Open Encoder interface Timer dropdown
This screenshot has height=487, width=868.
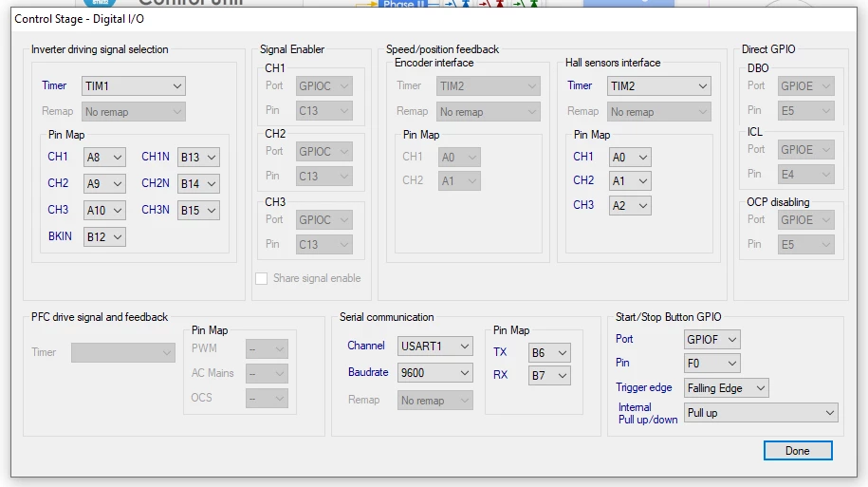pos(489,85)
